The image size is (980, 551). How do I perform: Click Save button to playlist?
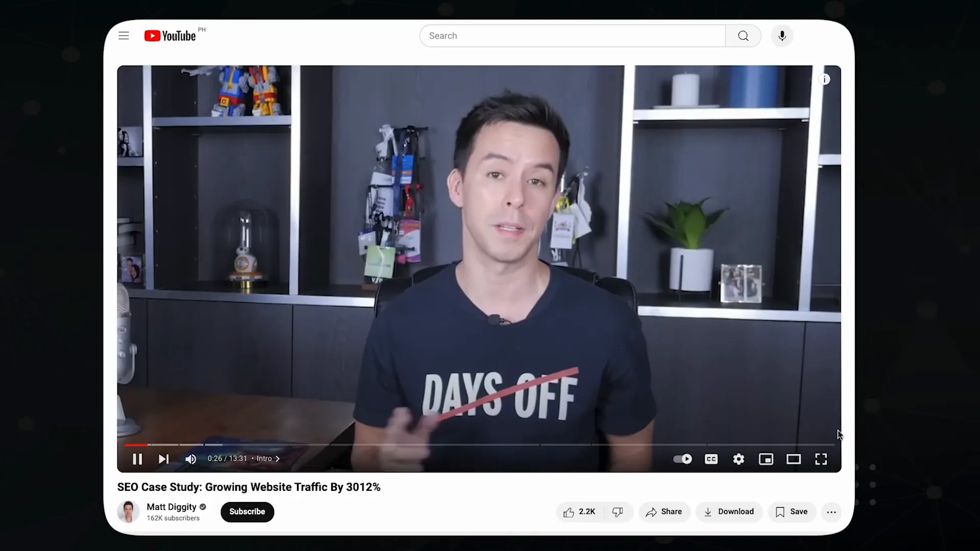point(792,511)
